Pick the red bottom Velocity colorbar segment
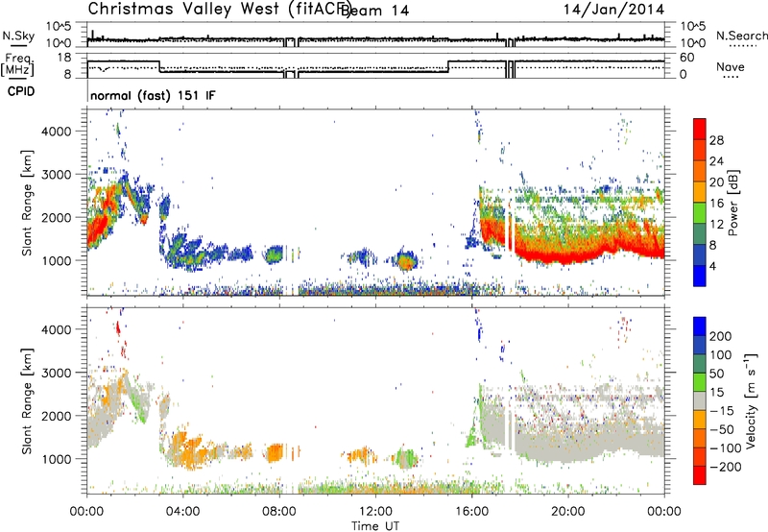768x532 pixels. [700, 475]
